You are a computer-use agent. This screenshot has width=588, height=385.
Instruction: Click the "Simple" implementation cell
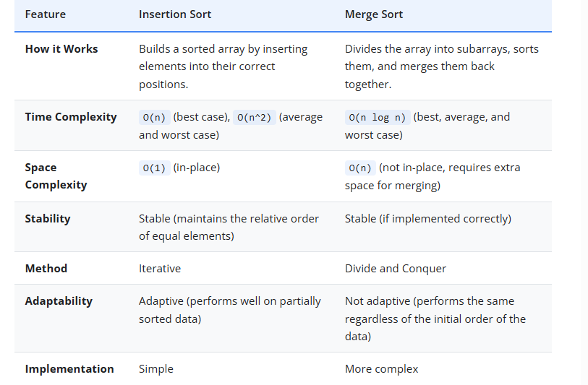[156, 369]
